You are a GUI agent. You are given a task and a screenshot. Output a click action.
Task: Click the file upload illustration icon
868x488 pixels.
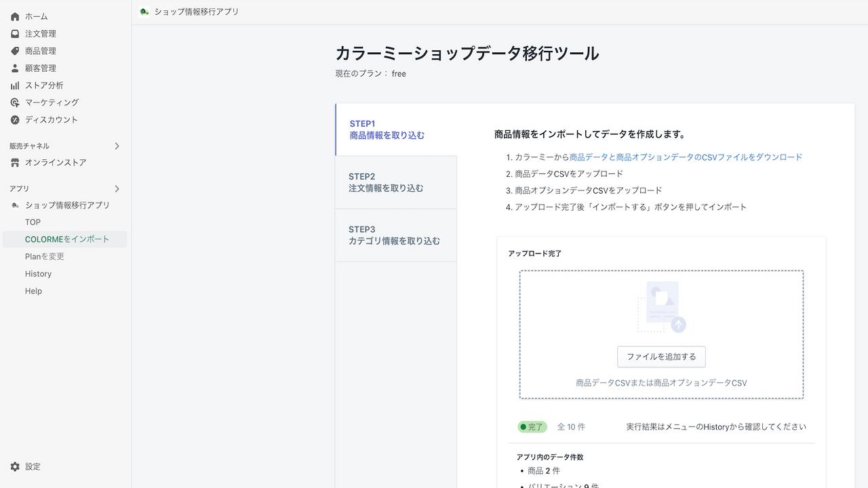coord(661,307)
